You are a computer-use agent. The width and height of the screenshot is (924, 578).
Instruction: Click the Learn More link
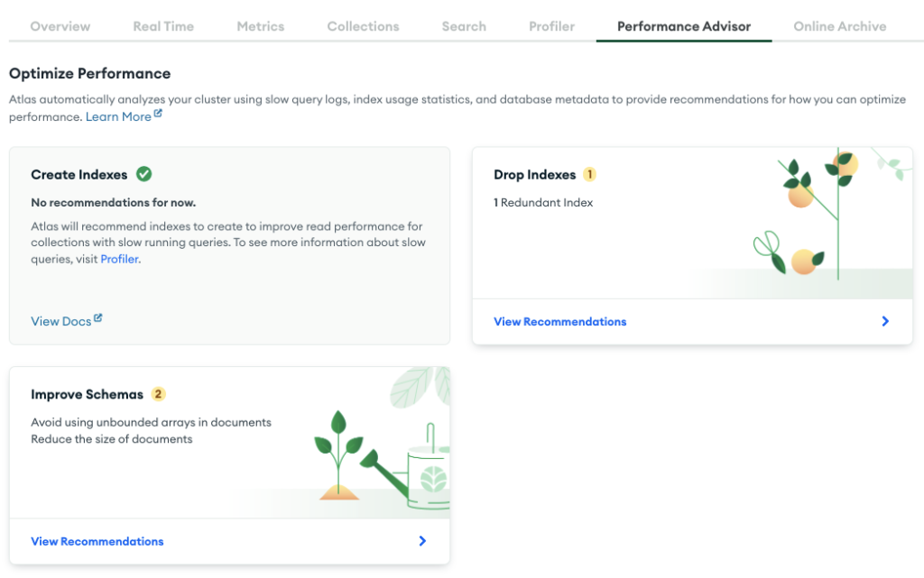[118, 116]
